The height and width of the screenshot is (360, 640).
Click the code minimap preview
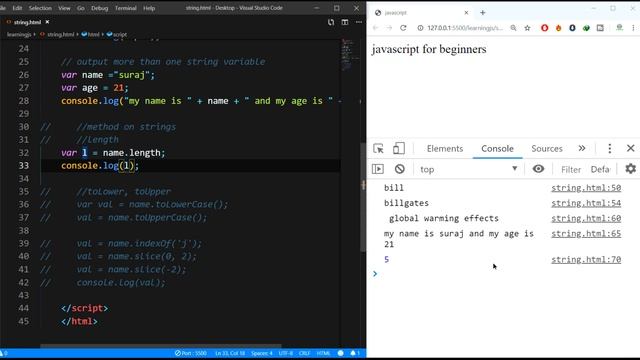pos(349,55)
